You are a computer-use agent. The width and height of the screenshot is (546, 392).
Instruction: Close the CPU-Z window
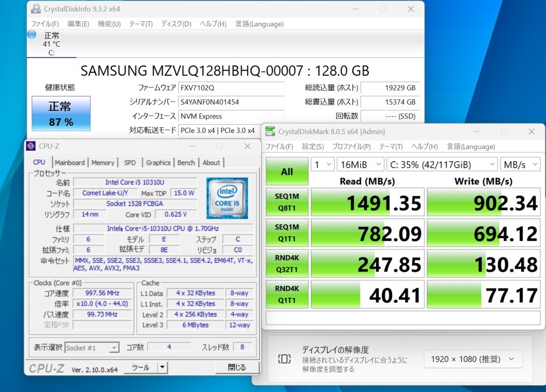247,146
